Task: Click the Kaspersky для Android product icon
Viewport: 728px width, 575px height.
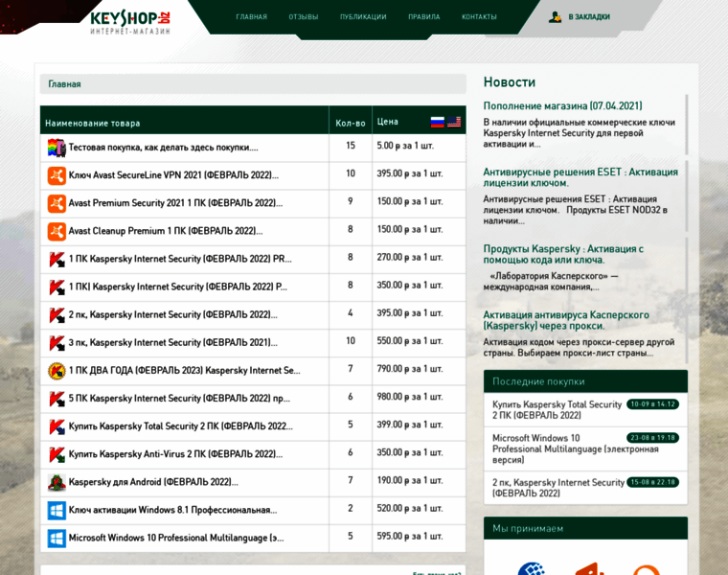Action: click(57, 482)
